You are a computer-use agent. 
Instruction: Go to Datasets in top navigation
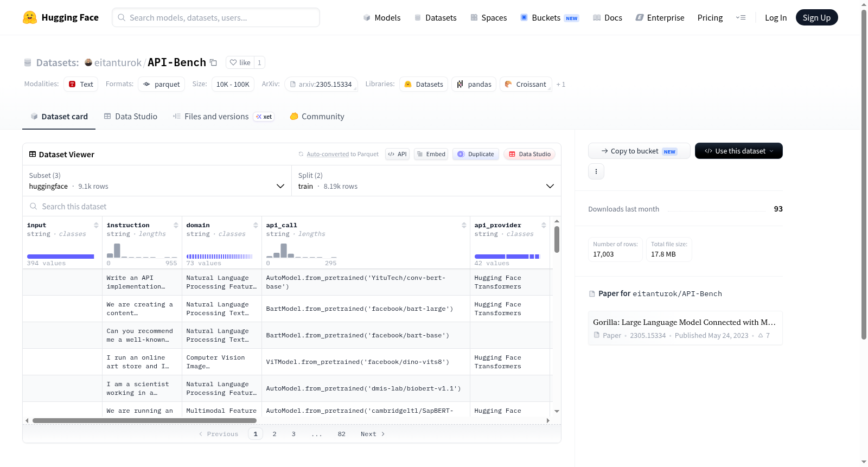(435, 17)
